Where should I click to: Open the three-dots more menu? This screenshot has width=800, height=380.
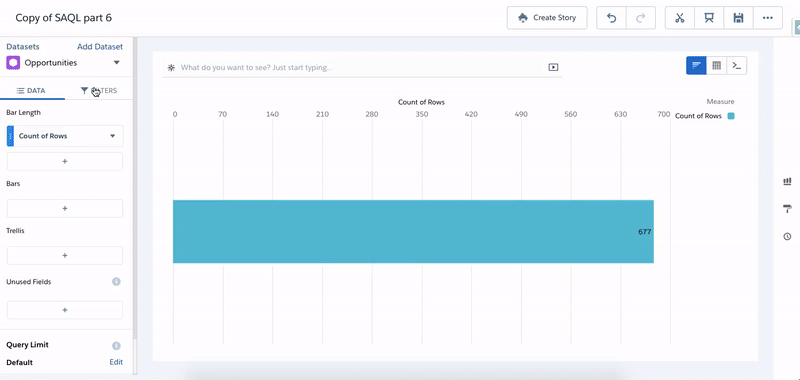click(767, 18)
